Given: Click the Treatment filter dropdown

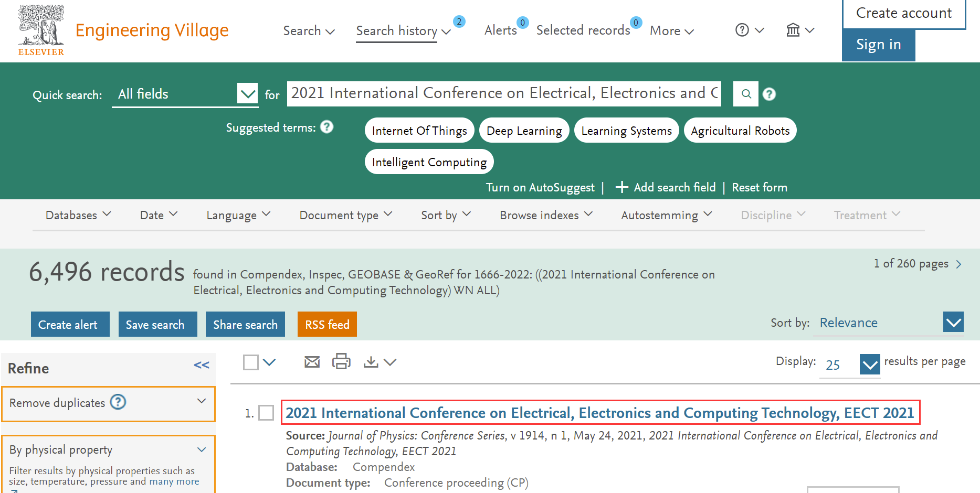Looking at the screenshot, I should 867,215.
